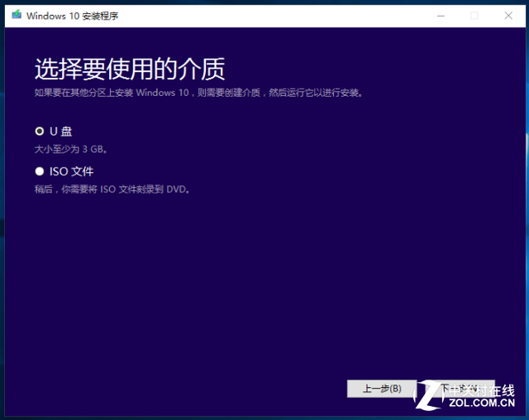
Task: Go back with 上一步(B) button
Action: pyautogui.click(x=382, y=389)
